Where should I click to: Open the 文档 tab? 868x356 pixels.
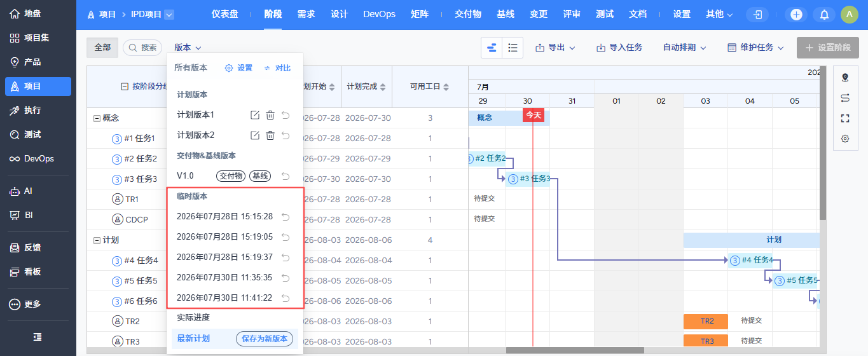click(638, 14)
